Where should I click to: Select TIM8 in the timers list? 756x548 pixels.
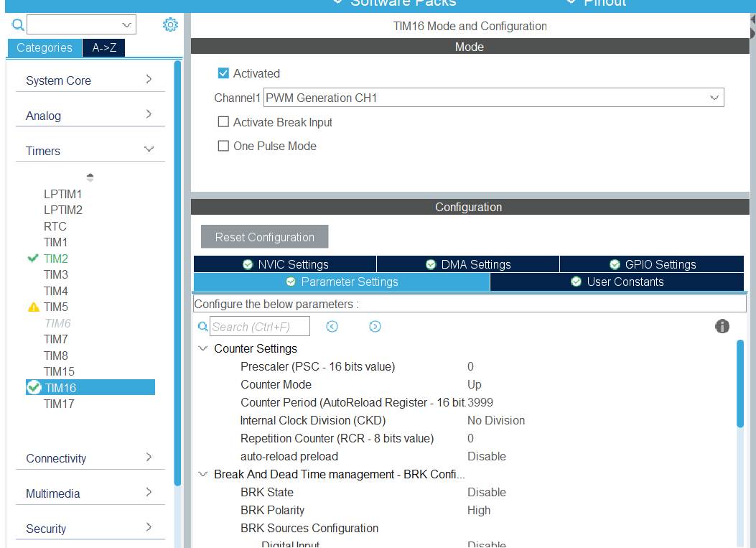tap(55, 356)
